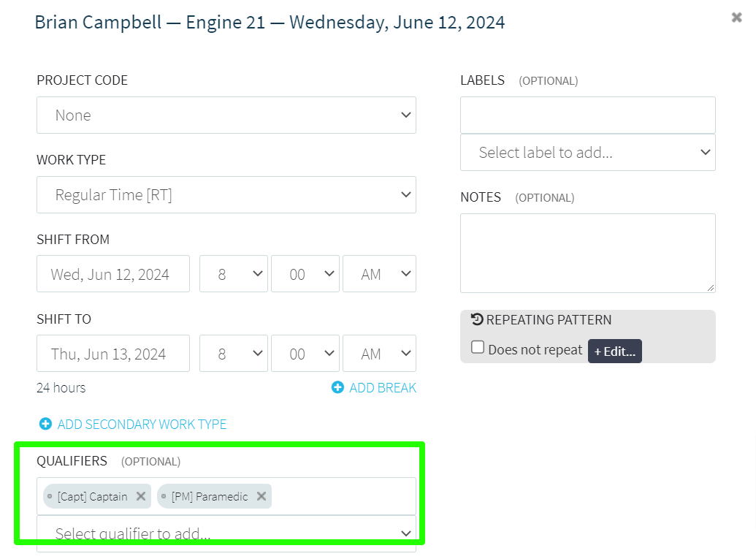Remove the Captain qualifier tag
The width and height of the screenshot is (756, 559).
[x=141, y=496]
